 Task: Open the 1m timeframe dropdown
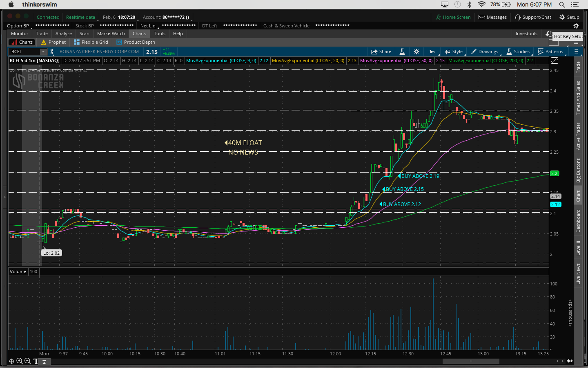(432, 52)
